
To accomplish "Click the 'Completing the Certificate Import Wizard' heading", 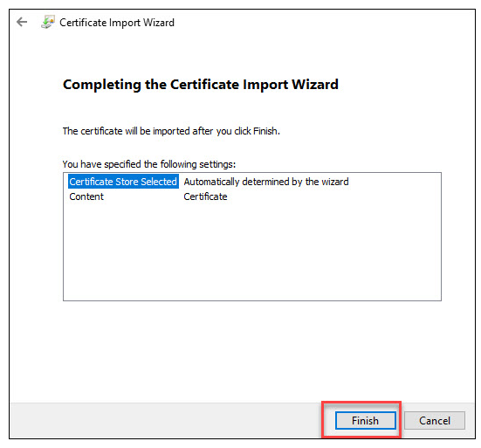I will point(201,85).
